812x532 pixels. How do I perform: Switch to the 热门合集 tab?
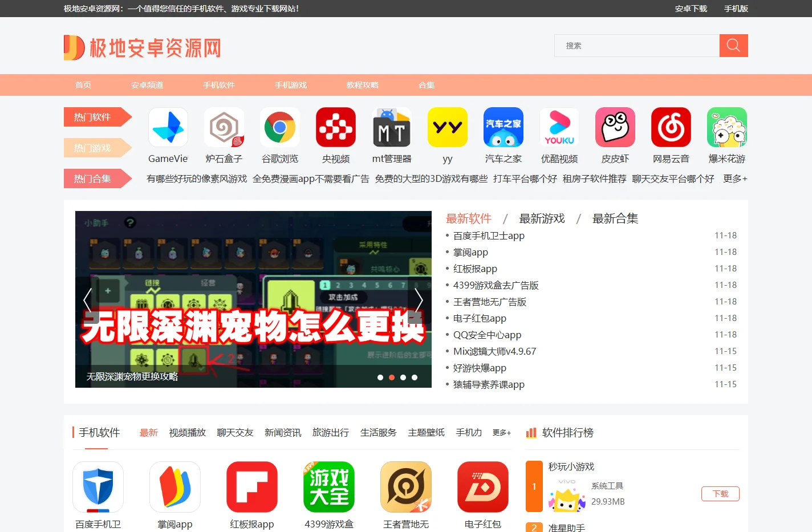(98, 178)
